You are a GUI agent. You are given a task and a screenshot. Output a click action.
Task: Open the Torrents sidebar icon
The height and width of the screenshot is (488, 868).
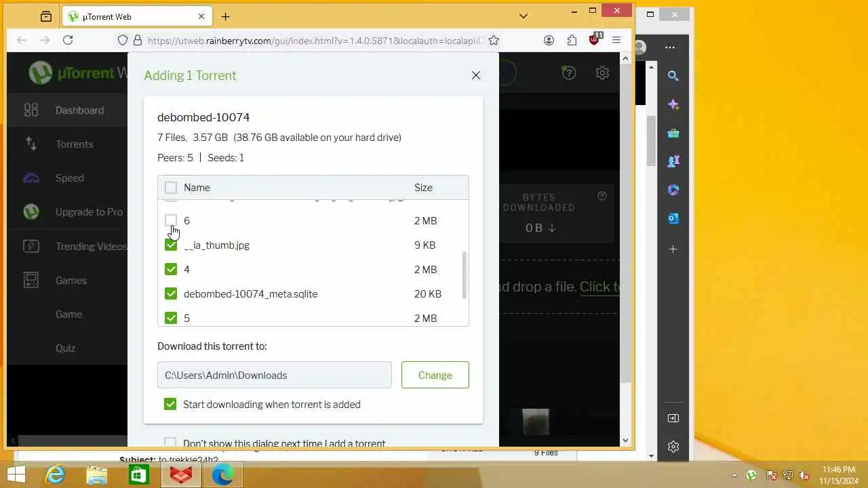click(31, 144)
